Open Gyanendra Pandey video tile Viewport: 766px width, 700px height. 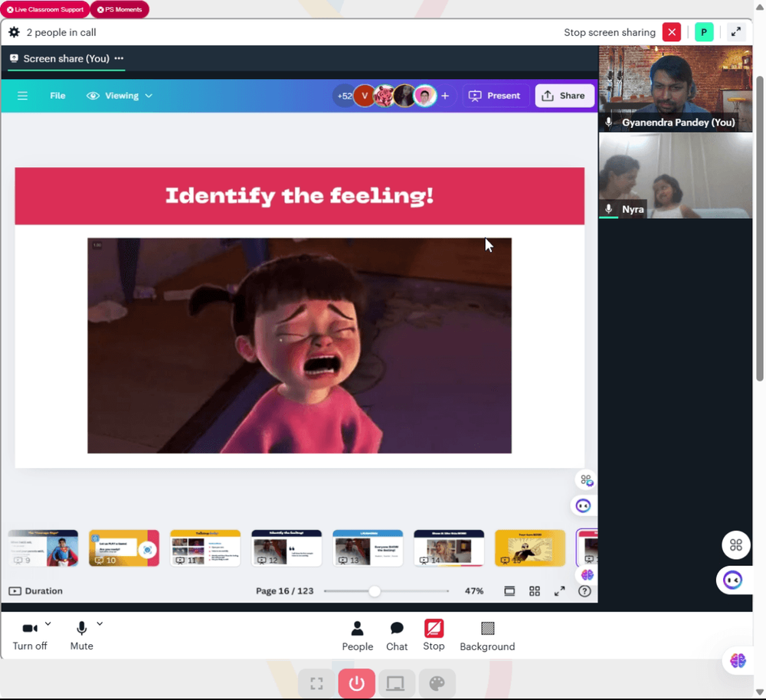(676, 89)
